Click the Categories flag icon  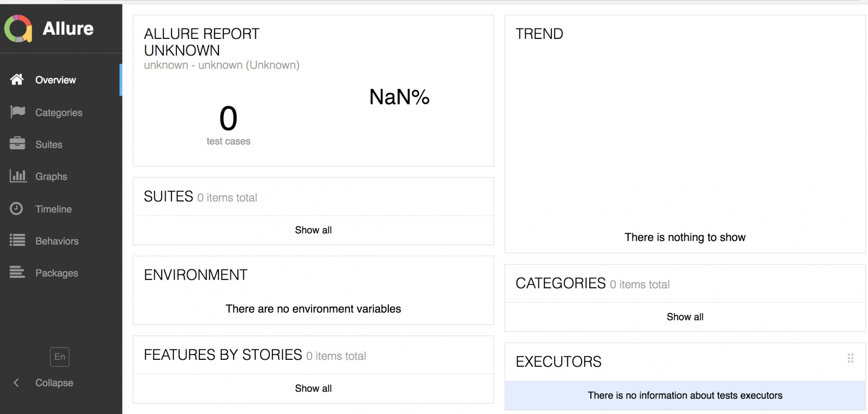(17, 112)
